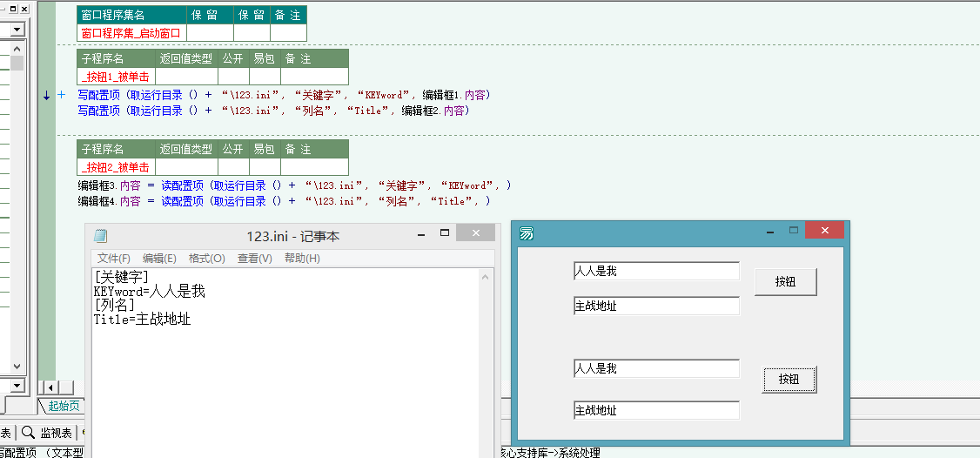Click the running program's window icon
Screen dimensions: 980x458
coord(527,233)
